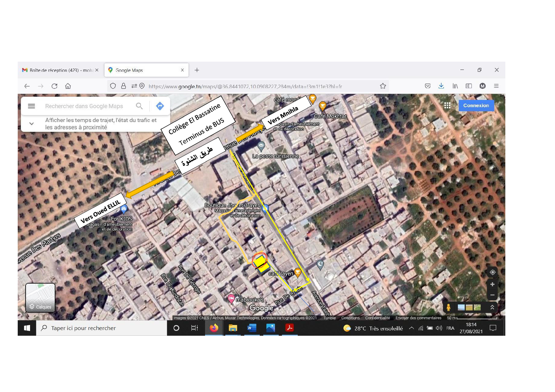Select the Street View pegman
Screen dimensions: 555x392
(448, 307)
